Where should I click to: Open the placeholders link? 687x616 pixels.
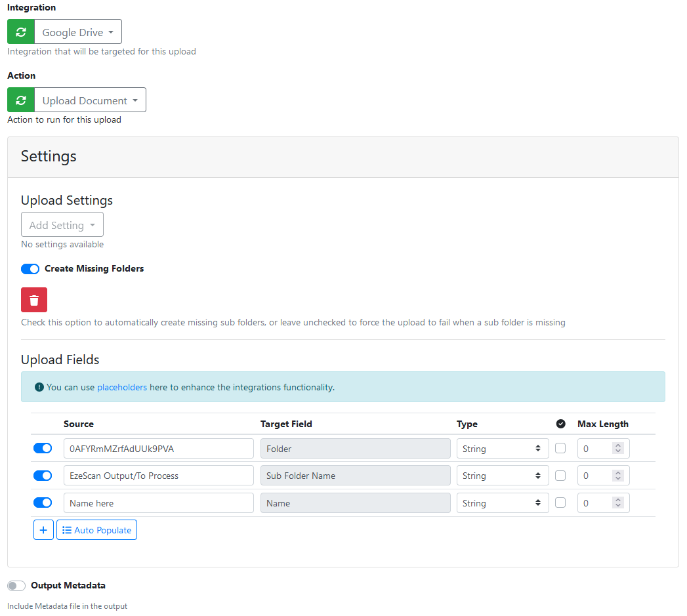tap(122, 388)
